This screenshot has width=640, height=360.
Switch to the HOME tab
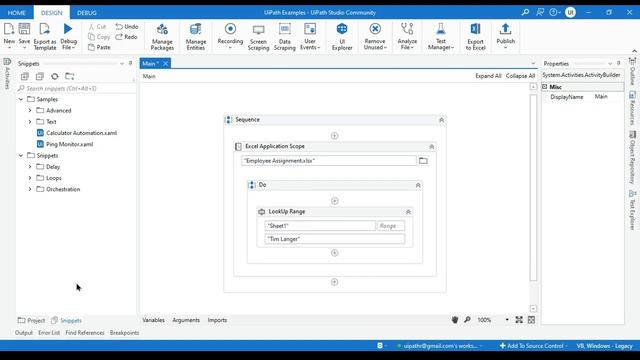(17, 13)
